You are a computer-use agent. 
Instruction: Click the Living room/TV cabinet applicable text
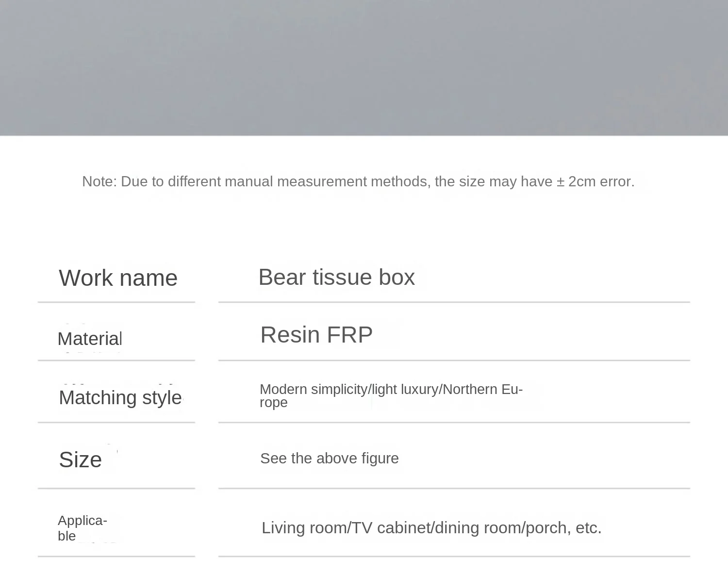(x=431, y=528)
